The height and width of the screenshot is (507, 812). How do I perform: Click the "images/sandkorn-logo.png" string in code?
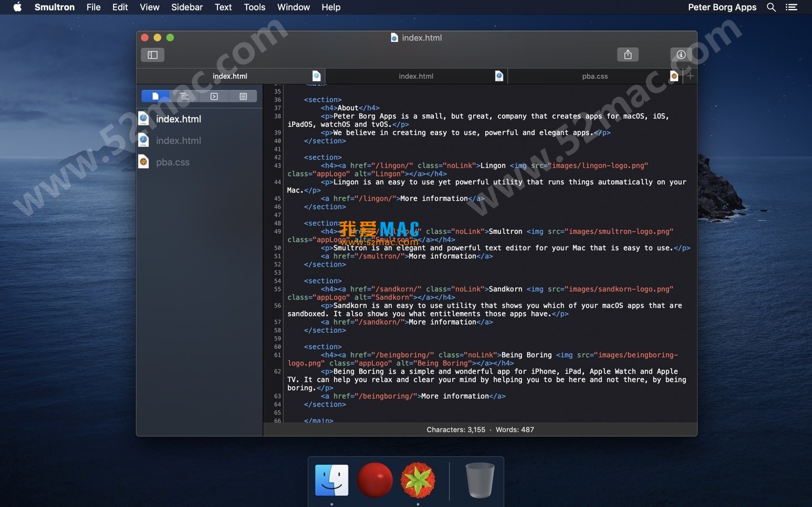tap(619, 289)
